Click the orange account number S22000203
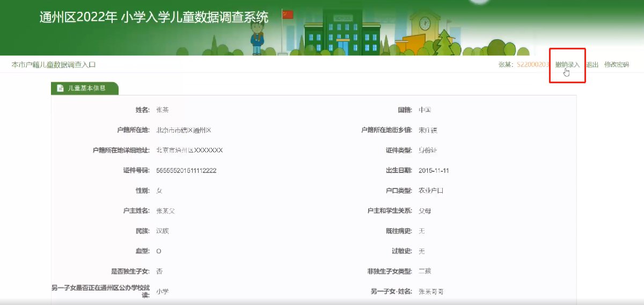The image size is (644, 305). 532,64
